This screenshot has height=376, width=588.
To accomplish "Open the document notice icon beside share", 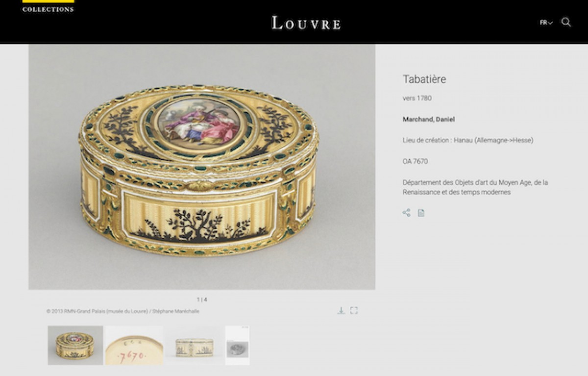I will (x=421, y=213).
